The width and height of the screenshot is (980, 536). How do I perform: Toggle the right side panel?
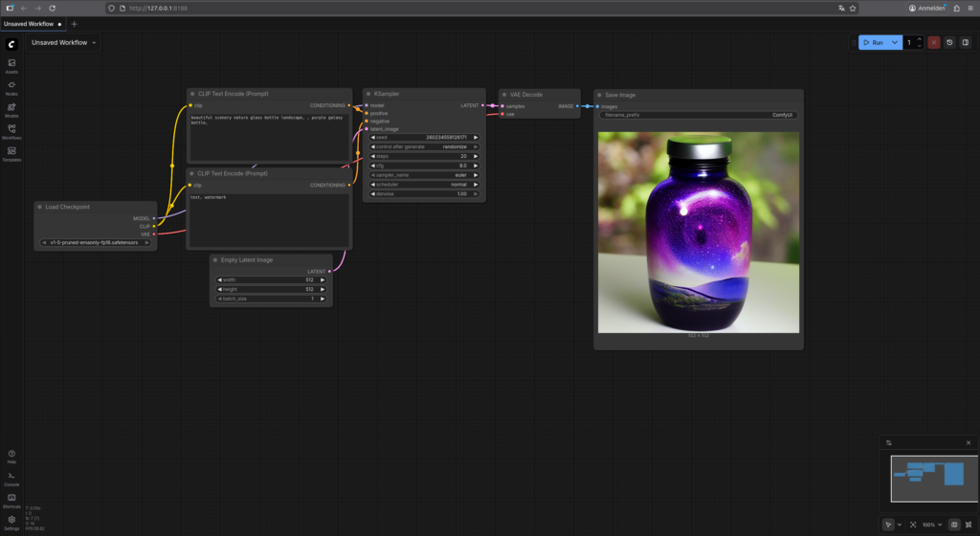(966, 42)
